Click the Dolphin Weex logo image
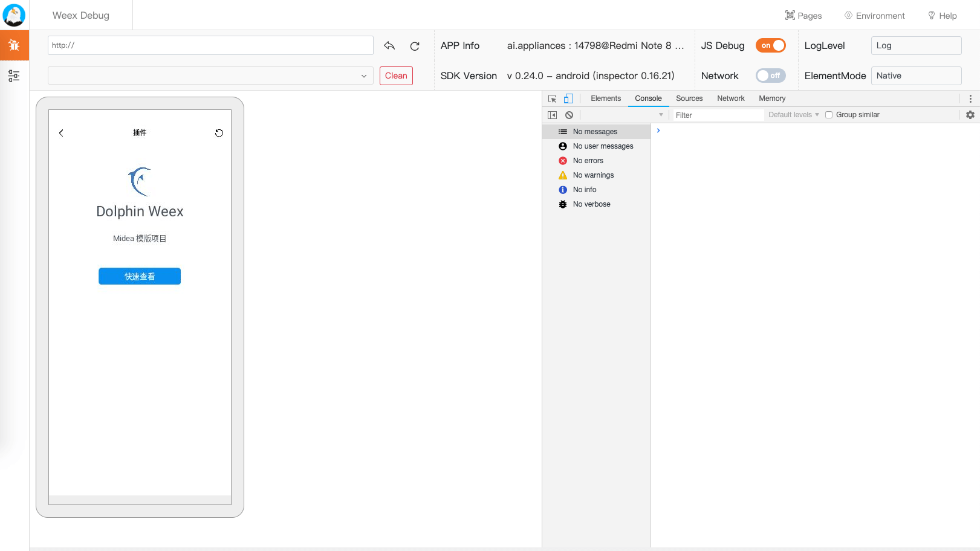Viewport: 980px width, 551px height. [140, 181]
